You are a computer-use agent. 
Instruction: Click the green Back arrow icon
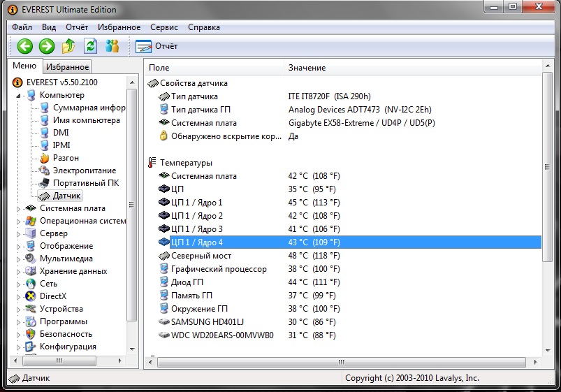25,46
